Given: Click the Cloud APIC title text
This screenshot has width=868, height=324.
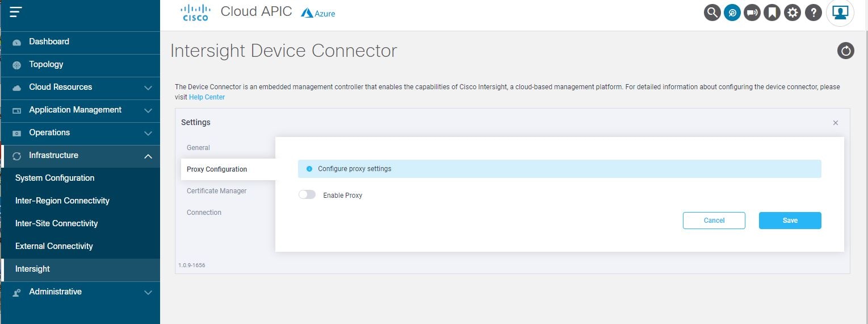Looking at the screenshot, I should pos(256,11).
